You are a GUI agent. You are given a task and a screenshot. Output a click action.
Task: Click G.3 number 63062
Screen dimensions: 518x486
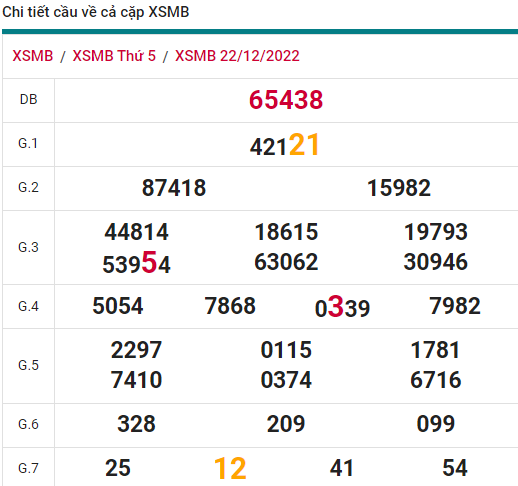coord(286,261)
